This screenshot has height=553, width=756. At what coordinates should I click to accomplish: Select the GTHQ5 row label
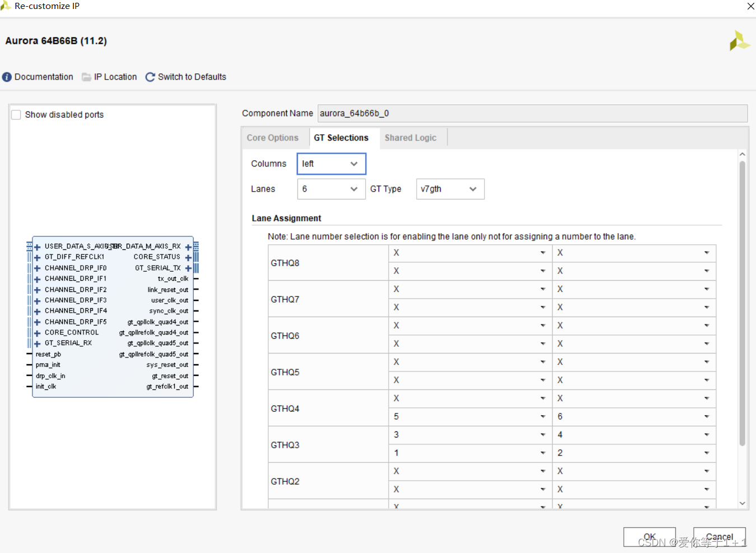[x=285, y=372]
